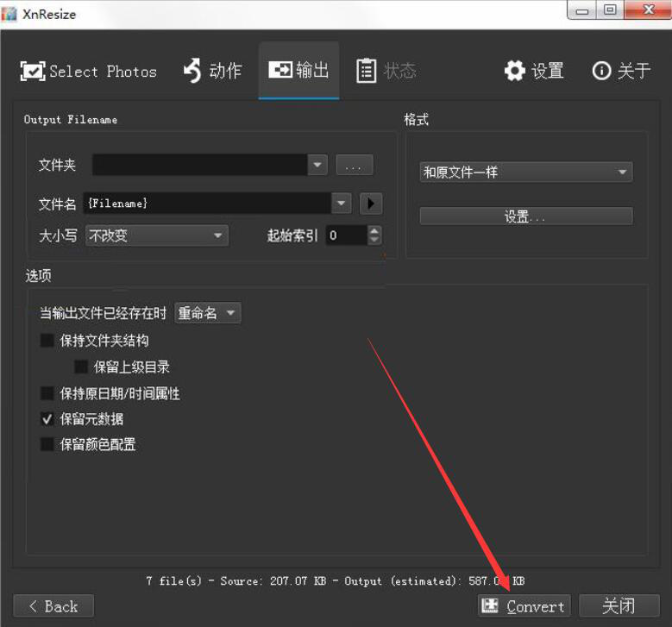Click the filename variable insert arrow button
Screen dimensions: 672x627
coord(371,204)
